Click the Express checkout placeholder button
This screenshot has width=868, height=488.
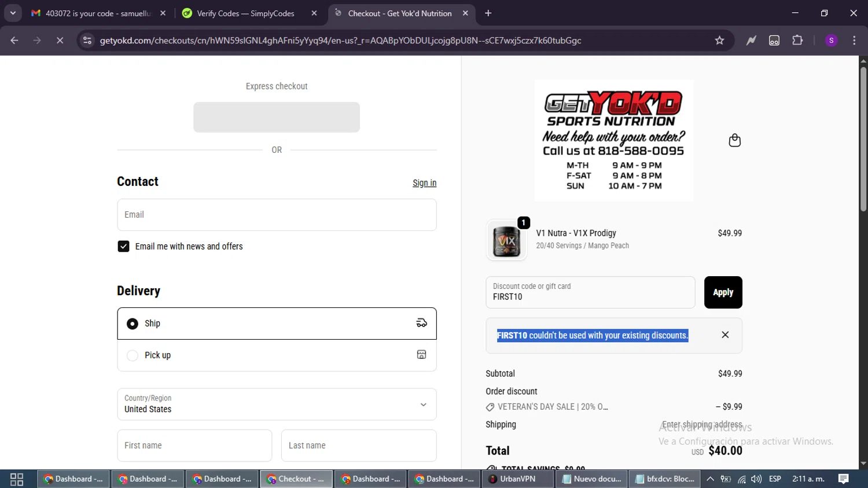pos(277,117)
